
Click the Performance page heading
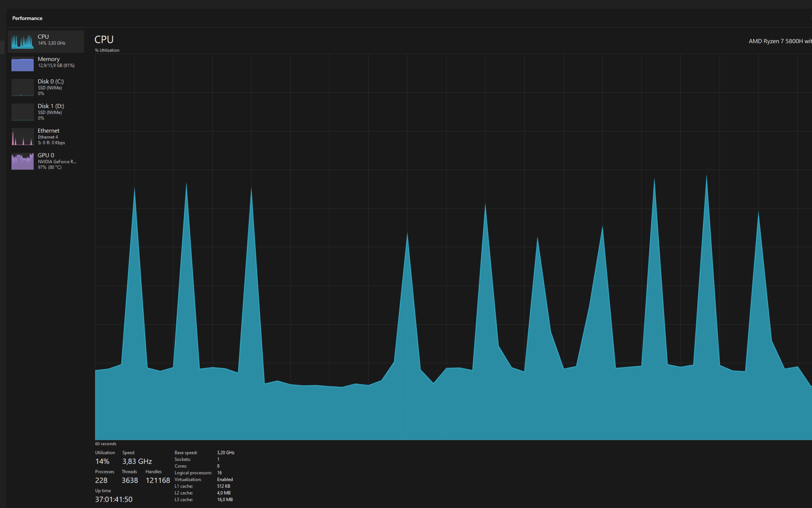[x=27, y=18]
